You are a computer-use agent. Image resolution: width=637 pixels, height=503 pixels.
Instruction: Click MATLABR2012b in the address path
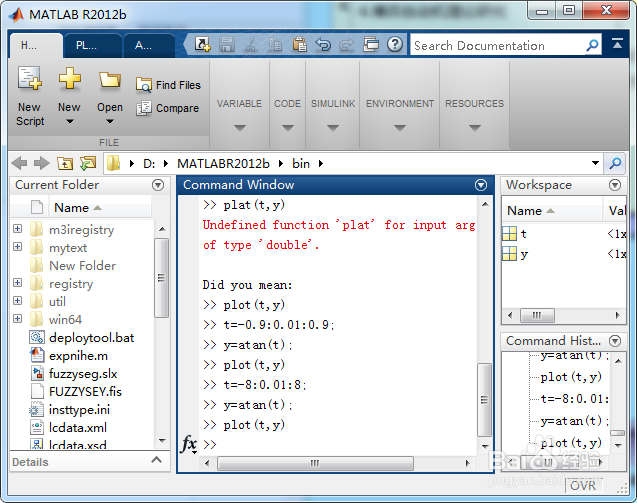coord(223,164)
